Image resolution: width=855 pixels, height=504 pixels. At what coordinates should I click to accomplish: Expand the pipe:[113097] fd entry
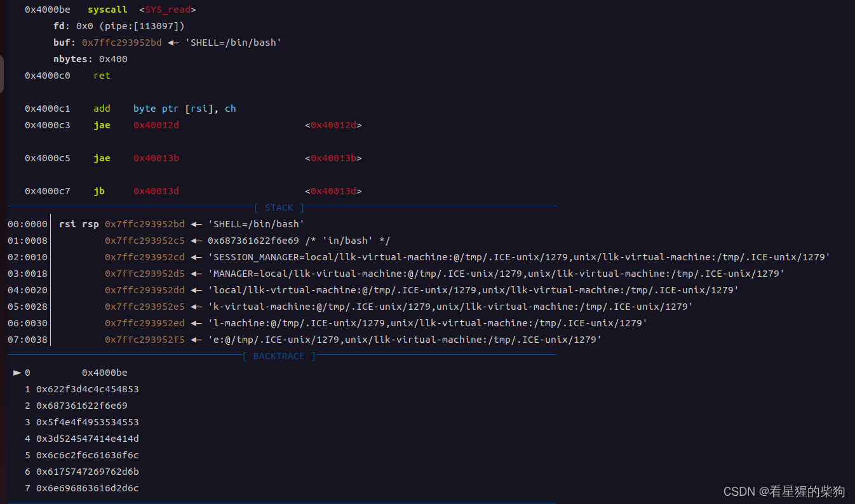(x=141, y=25)
